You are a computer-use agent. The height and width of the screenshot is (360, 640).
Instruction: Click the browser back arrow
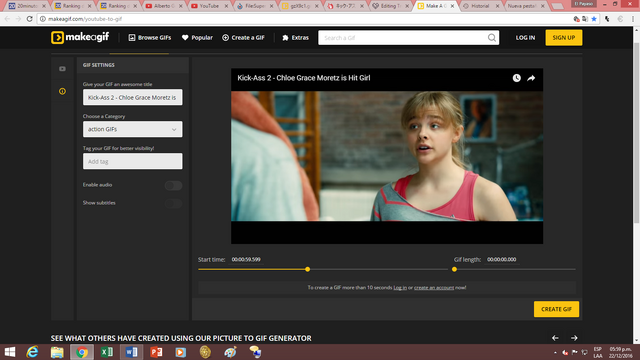[x=7, y=19]
